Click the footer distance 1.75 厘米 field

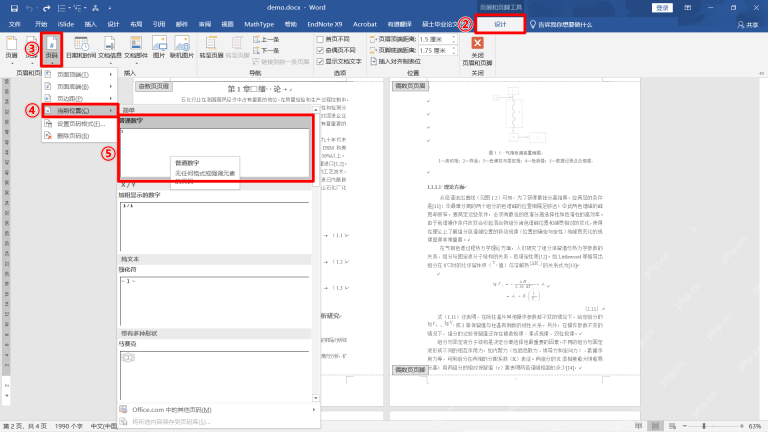tap(434, 50)
